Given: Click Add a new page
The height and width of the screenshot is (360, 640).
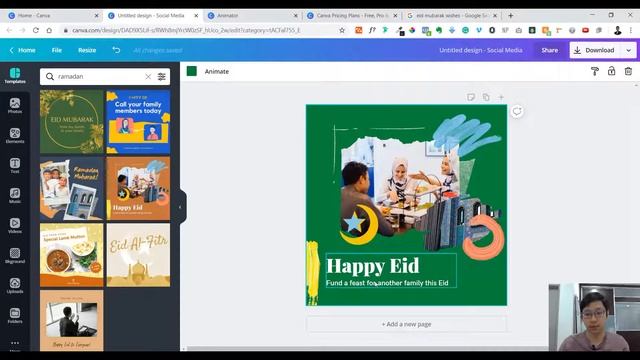Looking at the screenshot, I should (407, 324).
